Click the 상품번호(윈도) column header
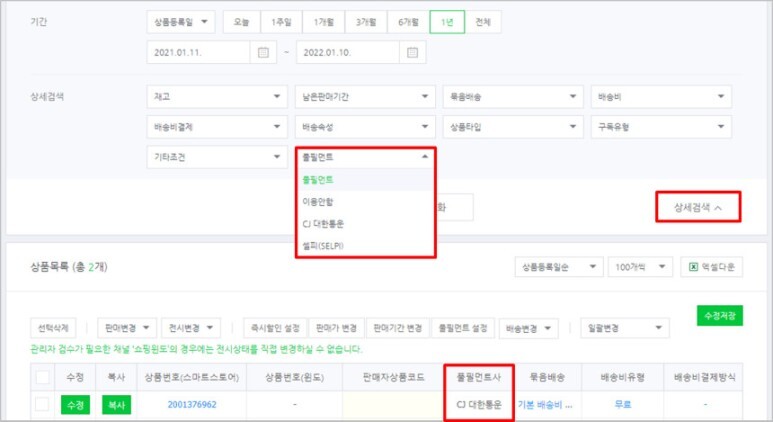Image resolution: width=773 pixels, height=422 pixels. pyautogui.click(x=294, y=378)
